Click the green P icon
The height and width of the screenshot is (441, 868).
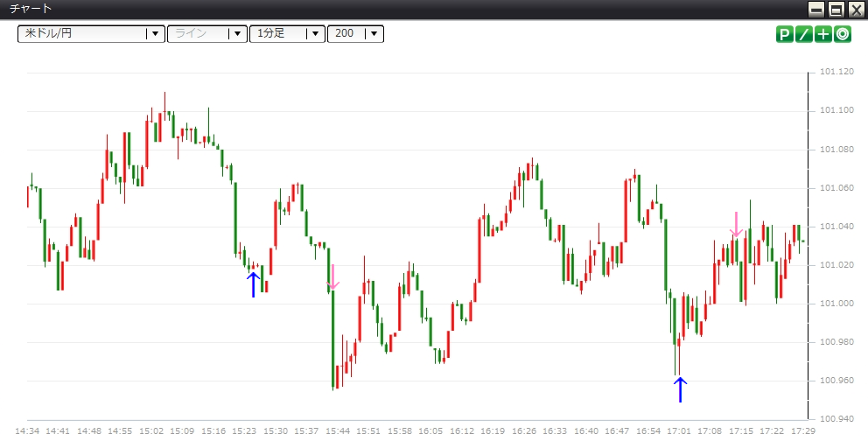[x=784, y=34]
